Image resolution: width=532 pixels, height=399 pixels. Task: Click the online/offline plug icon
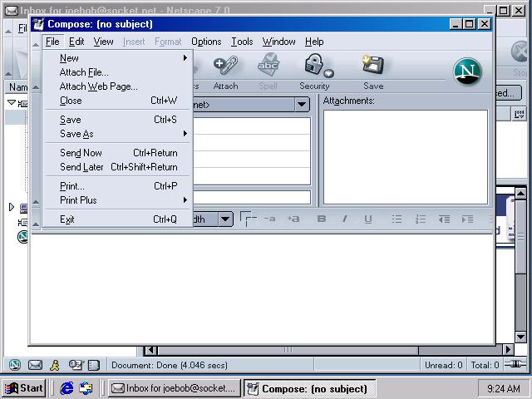[x=515, y=364]
